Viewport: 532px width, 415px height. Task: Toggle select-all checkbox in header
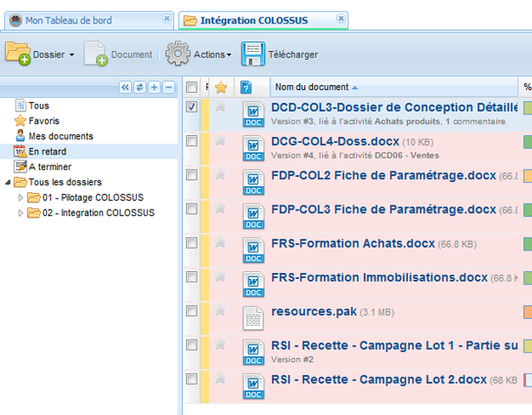pos(191,88)
